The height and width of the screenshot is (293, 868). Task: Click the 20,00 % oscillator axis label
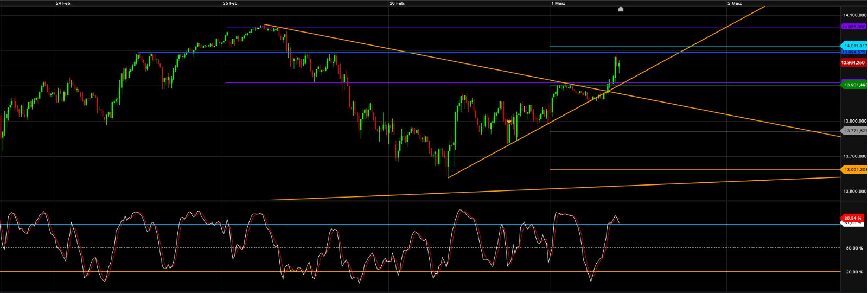click(x=854, y=272)
